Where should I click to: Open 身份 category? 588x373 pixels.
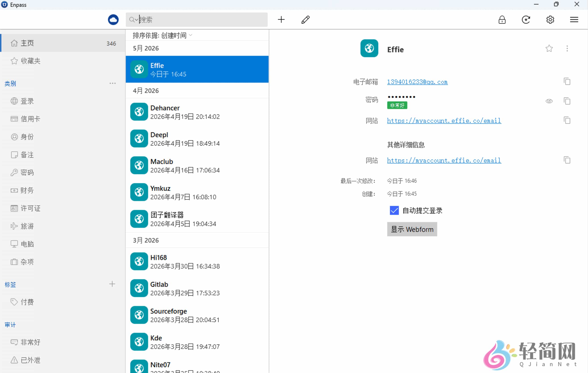pos(63,137)
